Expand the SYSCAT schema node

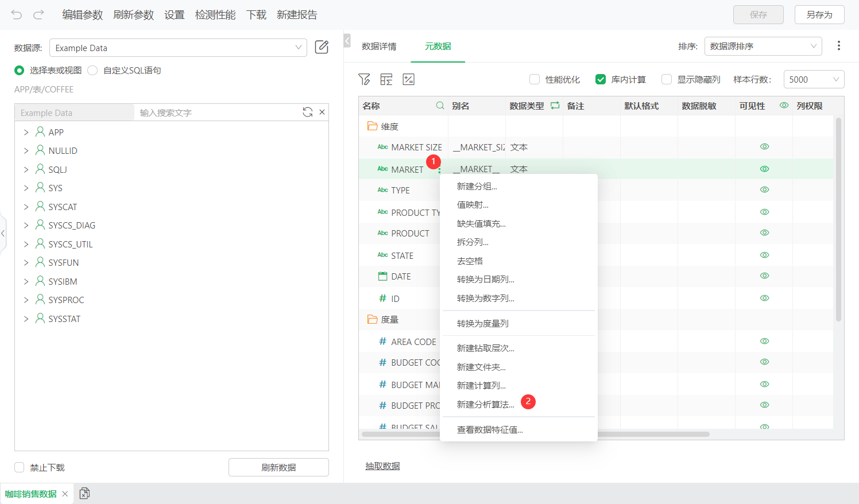tap(26, 207)
